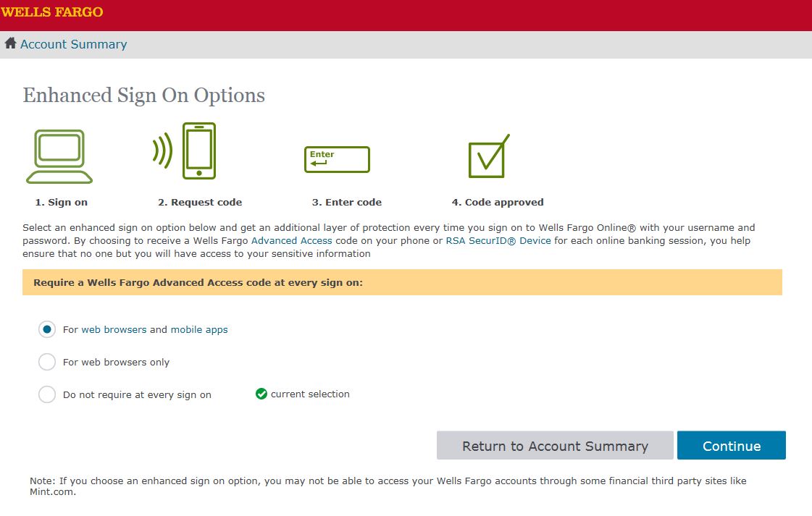Click the 'current selection' text
Screen dimensions: 812x516
310,394
